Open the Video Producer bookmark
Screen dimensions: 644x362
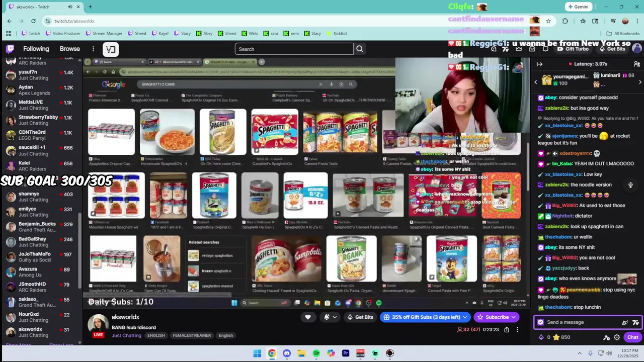(x=63, y=33)
